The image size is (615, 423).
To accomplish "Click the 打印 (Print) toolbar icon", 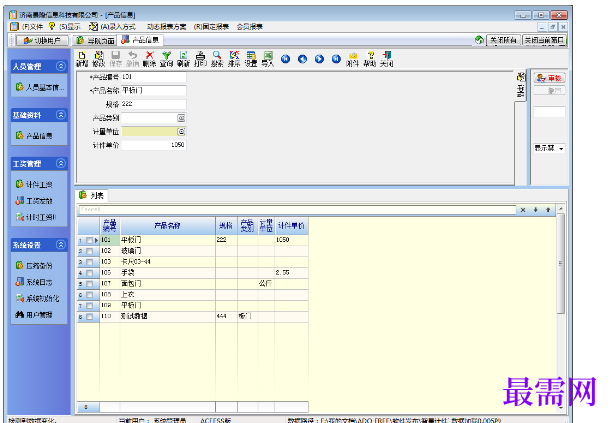I will pos(200,59).
